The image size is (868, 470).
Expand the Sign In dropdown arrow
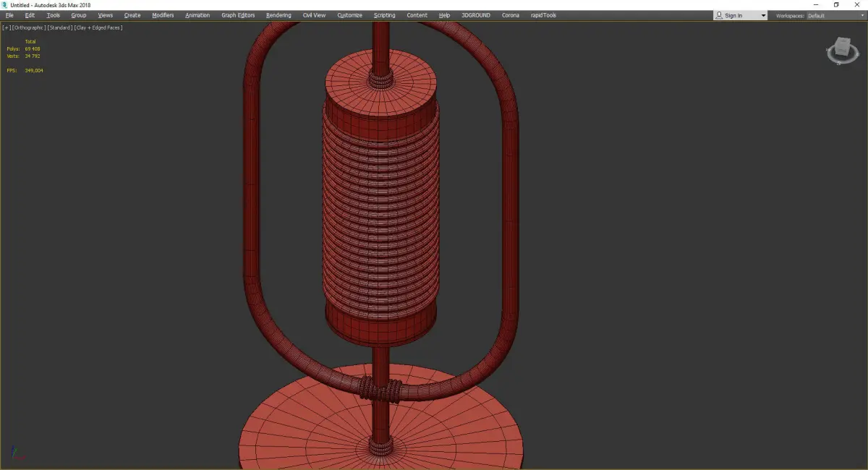click(x=763, y=16)
